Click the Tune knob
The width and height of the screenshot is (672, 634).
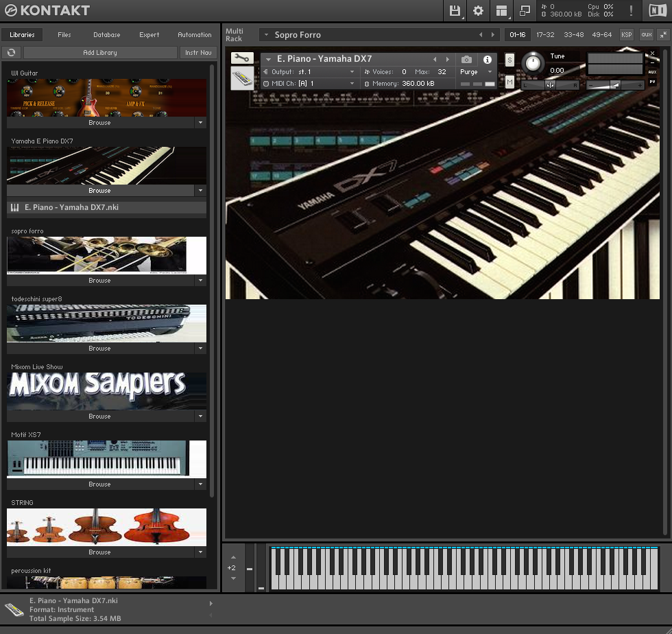pos(533,64)
